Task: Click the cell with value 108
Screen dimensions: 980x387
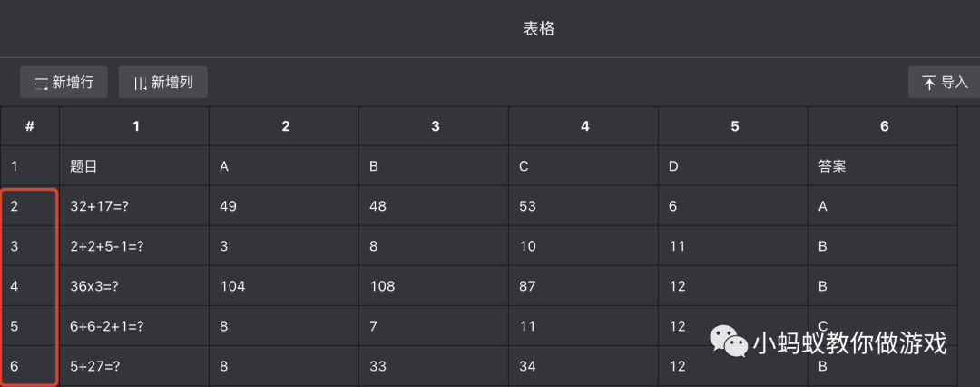Action: pyautogui.click(x=434, y=286)
